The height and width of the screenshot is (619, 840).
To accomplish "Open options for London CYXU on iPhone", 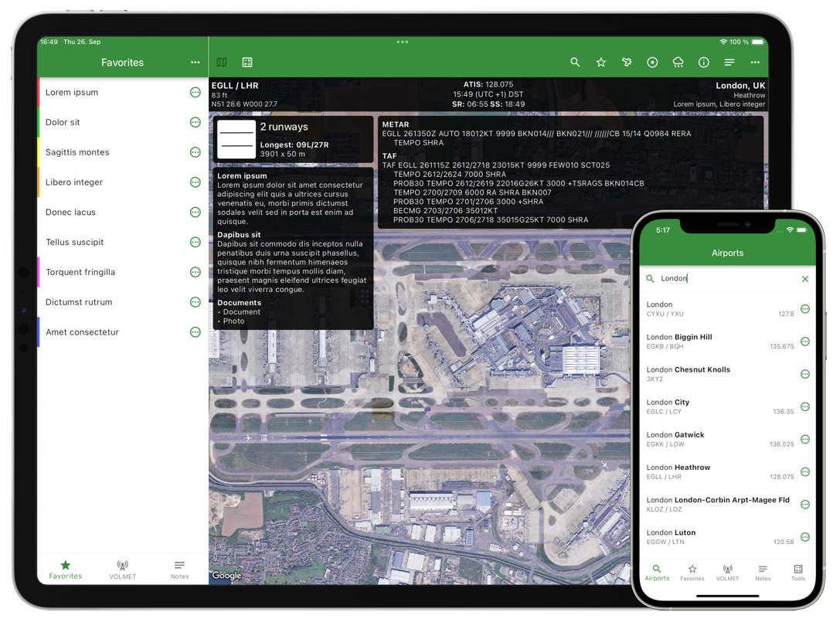I will tap(804, 308).
